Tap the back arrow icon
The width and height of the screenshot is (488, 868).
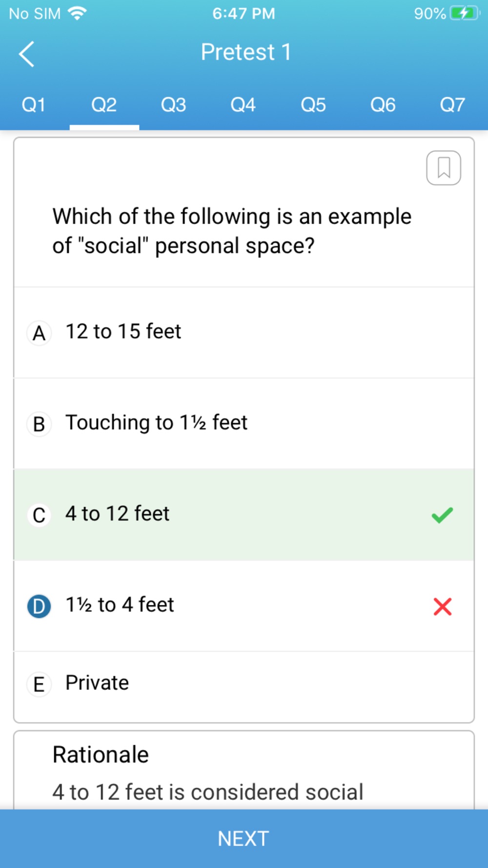pyautogui.click(x=27, y=54)
